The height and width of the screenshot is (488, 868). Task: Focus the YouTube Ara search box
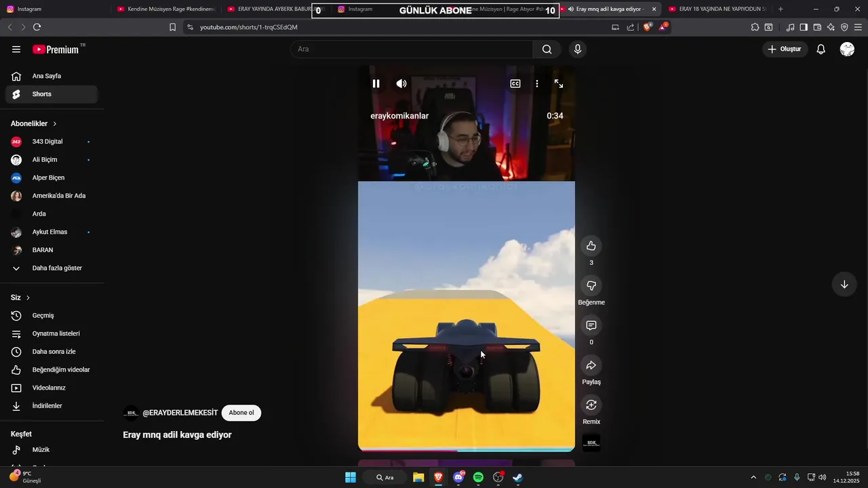412,49
